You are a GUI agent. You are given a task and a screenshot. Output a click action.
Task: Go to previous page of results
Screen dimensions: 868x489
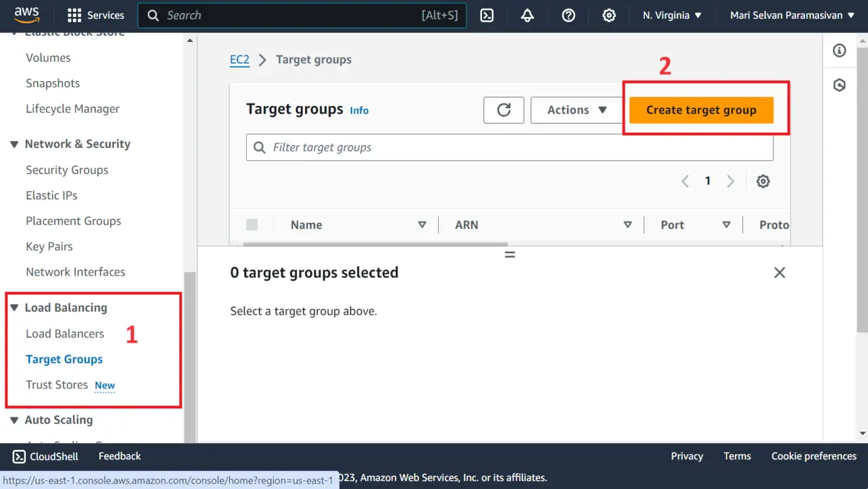685,181
